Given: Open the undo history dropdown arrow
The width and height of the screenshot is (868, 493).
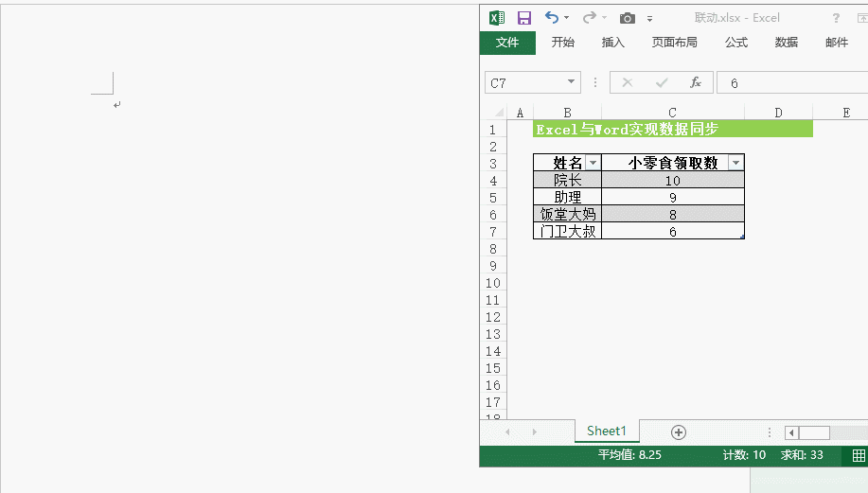Looking at the screenshot, I should click(x=566, y=18).
